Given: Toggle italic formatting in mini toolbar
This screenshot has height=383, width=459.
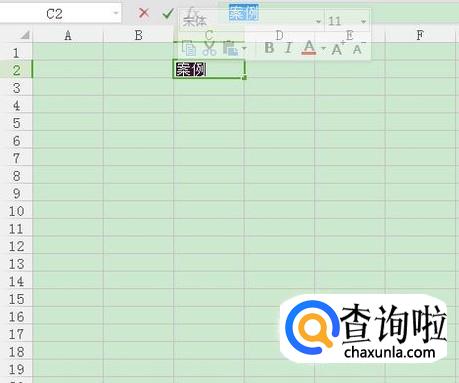Looking at the screenshot, I should click(289, 48).
